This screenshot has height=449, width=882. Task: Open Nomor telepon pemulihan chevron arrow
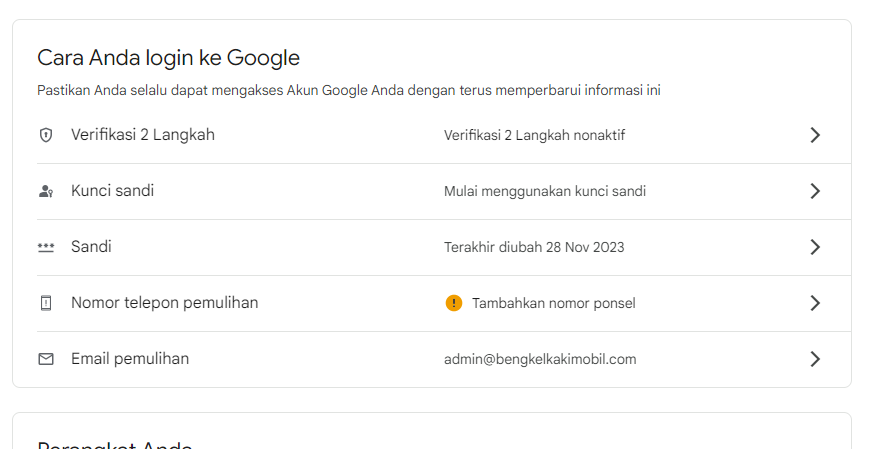click(x=815, y=303)
